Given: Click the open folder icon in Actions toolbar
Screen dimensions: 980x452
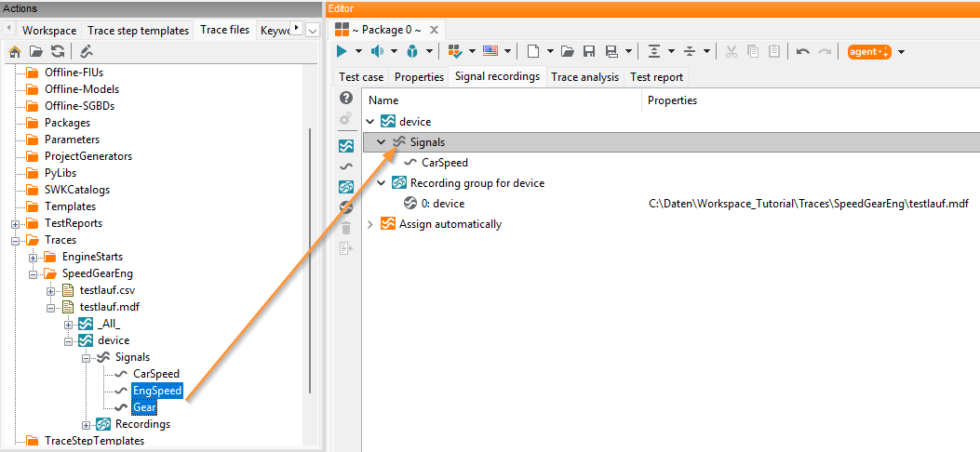Looking at the screenshot, I should coord(36,52).
